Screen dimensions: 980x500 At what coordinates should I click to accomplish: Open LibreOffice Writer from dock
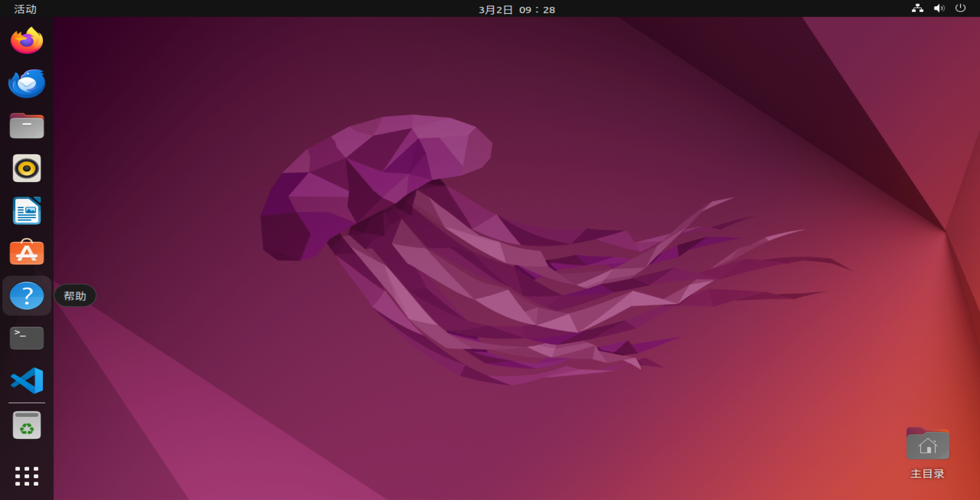tap(27, 211)
